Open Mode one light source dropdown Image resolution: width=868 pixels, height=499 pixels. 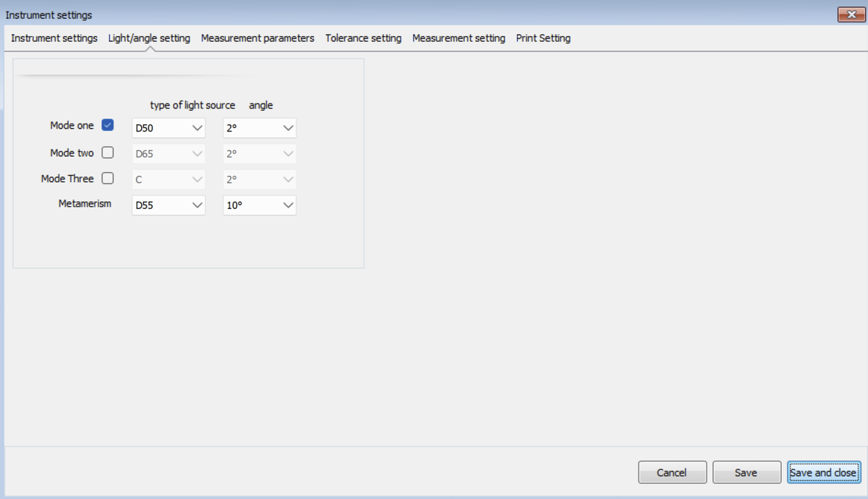[x=169, y=128]
